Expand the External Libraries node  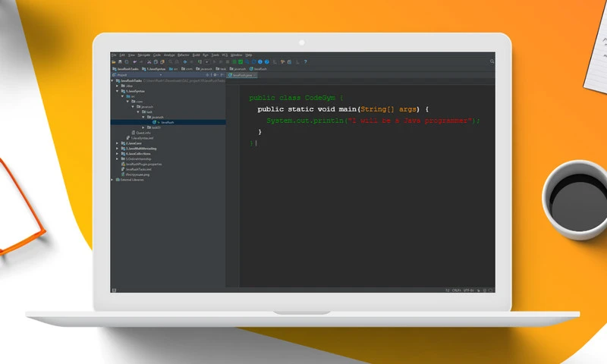112,180
